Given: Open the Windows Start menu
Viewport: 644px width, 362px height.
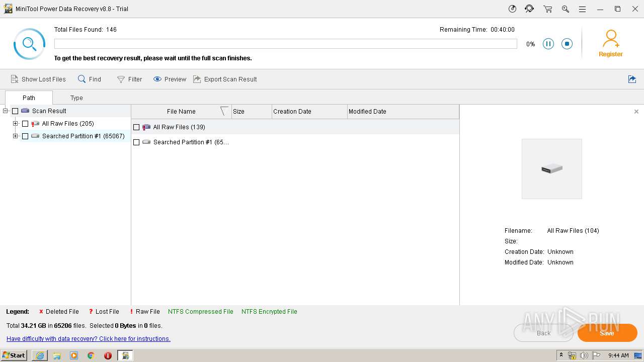Looking at the screenshot, I should pyautogui.click(x=14, y=355).
